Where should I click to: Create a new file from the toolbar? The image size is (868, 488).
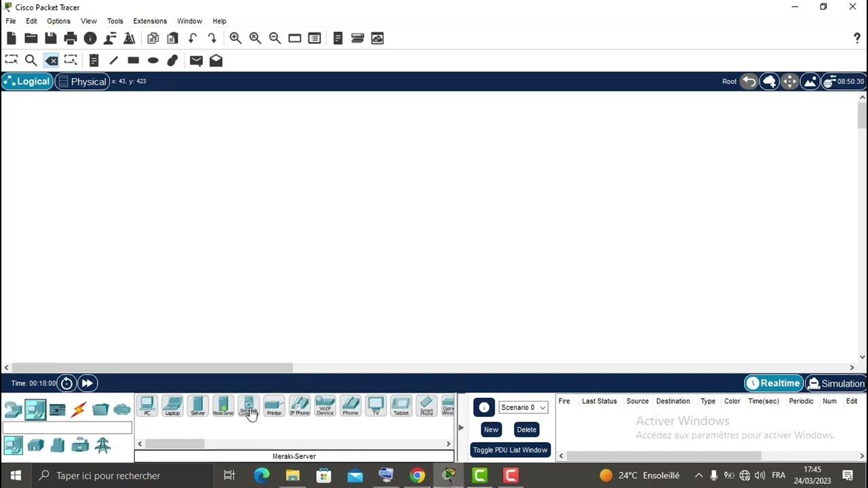click(12, 39)
